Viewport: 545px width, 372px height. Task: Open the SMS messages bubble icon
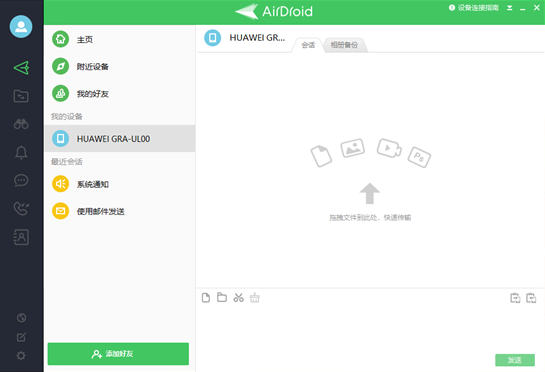[x=21, y=180]
